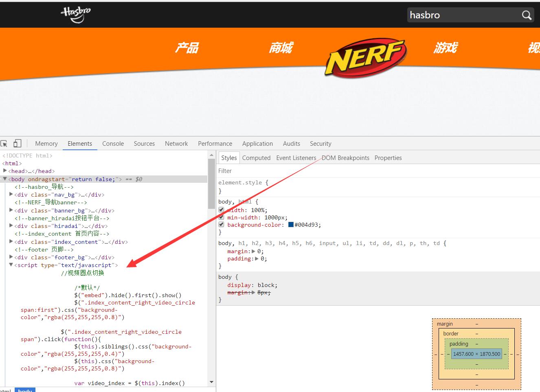Screen dimensions: 540x392
Task: Uncheck the background-color property checkbox
Action: tap(221, 225)
